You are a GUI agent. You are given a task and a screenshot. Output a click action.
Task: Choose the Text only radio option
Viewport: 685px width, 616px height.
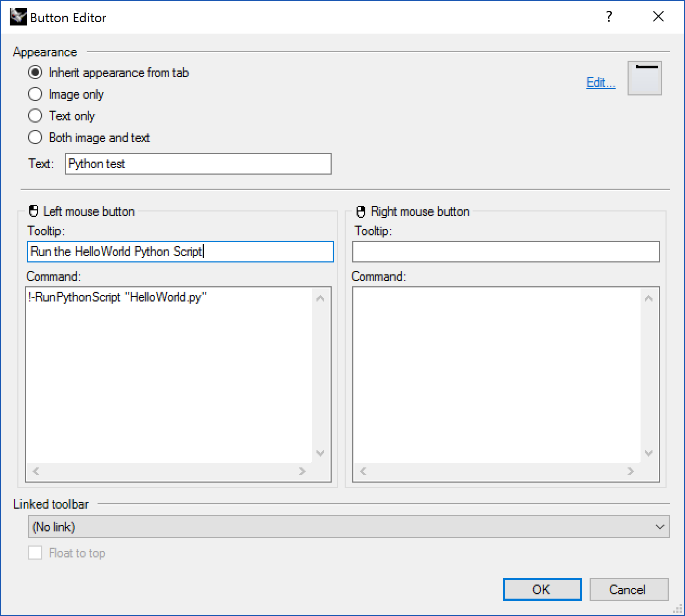coord(36,116)
